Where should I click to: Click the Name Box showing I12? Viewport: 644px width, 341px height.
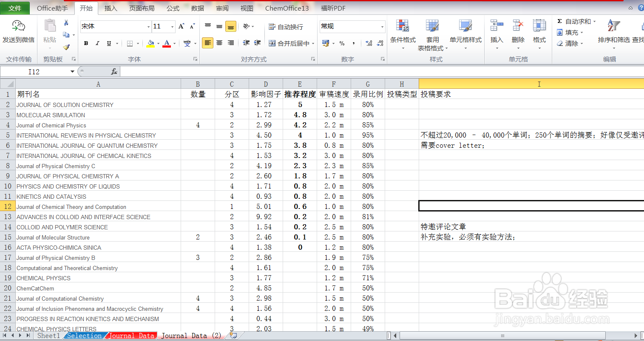(x=34, y=72)
